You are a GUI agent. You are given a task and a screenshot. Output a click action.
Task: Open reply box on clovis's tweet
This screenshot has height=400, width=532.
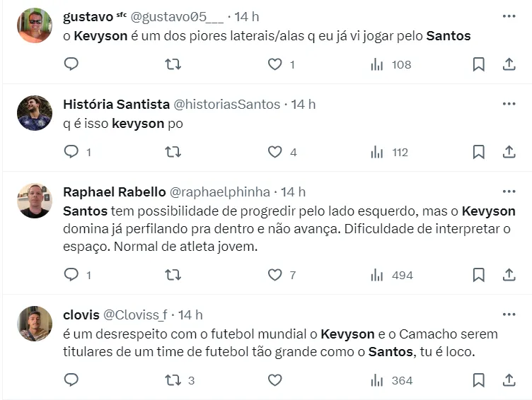click(x=71, y=380)
